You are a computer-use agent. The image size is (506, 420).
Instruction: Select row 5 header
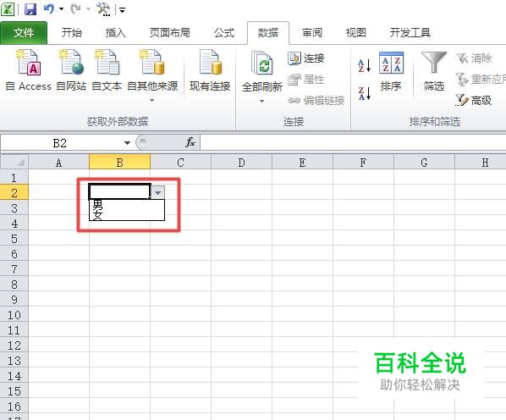14,238
